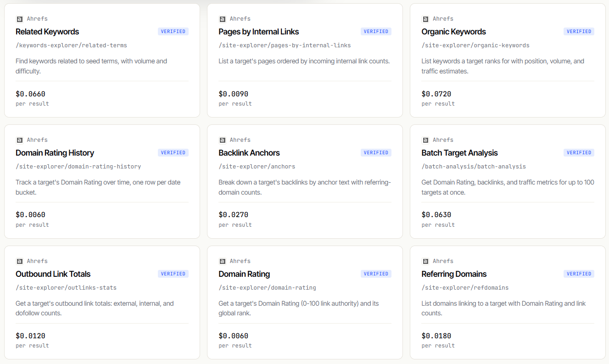609x364 pixels.
Task: Open the Pages by Internal Links title
Action: [259, 32]
